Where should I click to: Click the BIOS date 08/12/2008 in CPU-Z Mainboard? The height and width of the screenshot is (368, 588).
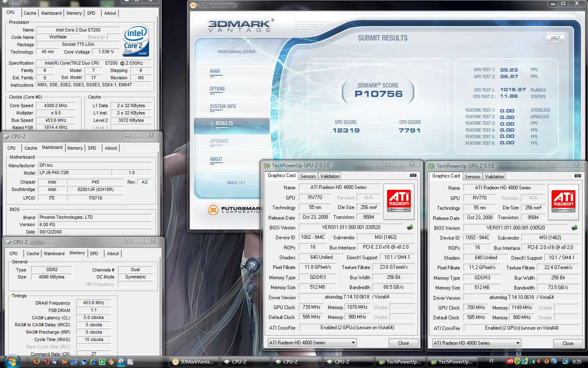coord(95,232)
